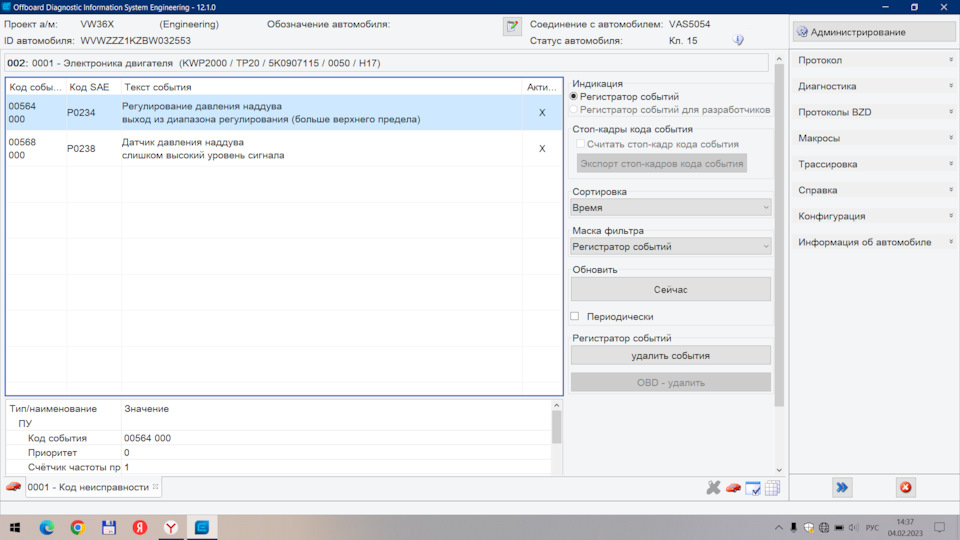Enable the Периодически checkbox
Image resolution: width=960 pixels, height=540 pixels.
[574, 317]
